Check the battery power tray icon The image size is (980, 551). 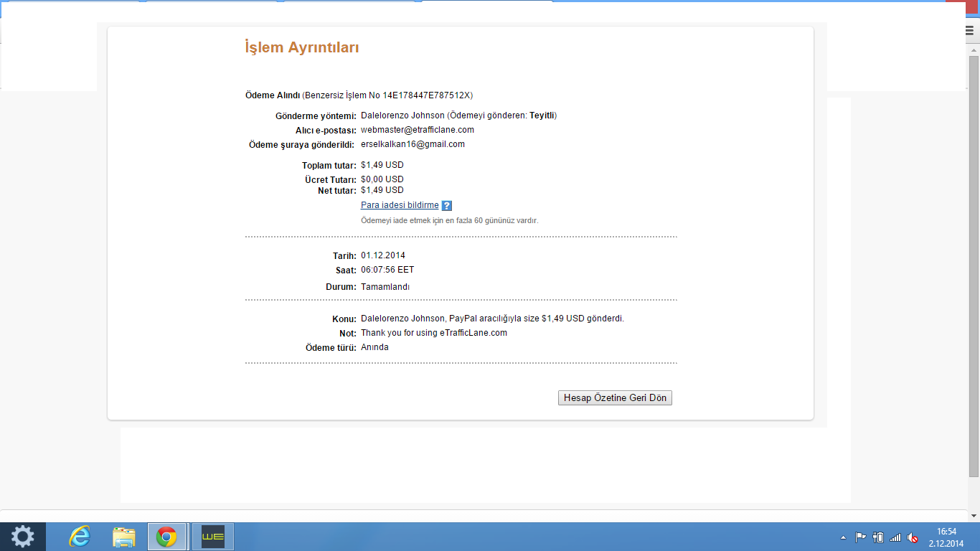pos(877,537)
